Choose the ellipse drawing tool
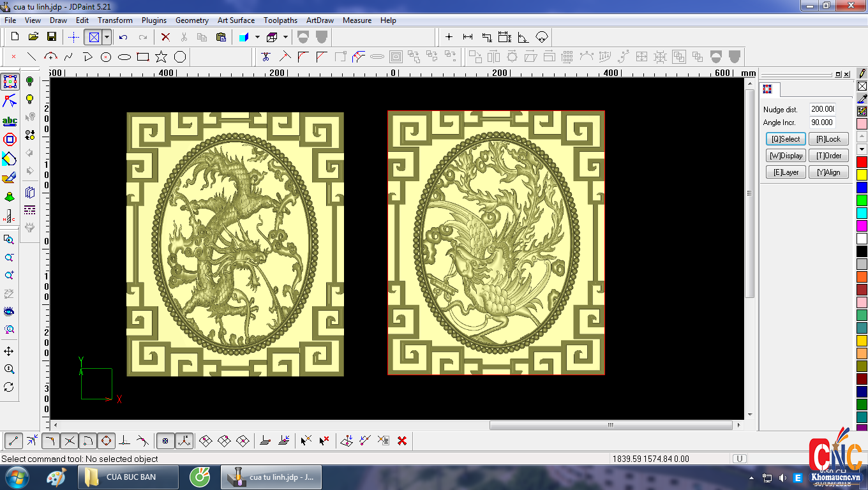 click(x=124, y=57)
